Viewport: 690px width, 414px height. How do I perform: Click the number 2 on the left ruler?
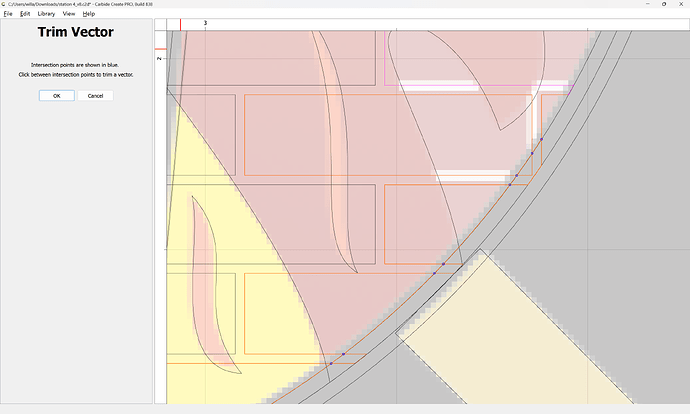click(x=159, y=59)
